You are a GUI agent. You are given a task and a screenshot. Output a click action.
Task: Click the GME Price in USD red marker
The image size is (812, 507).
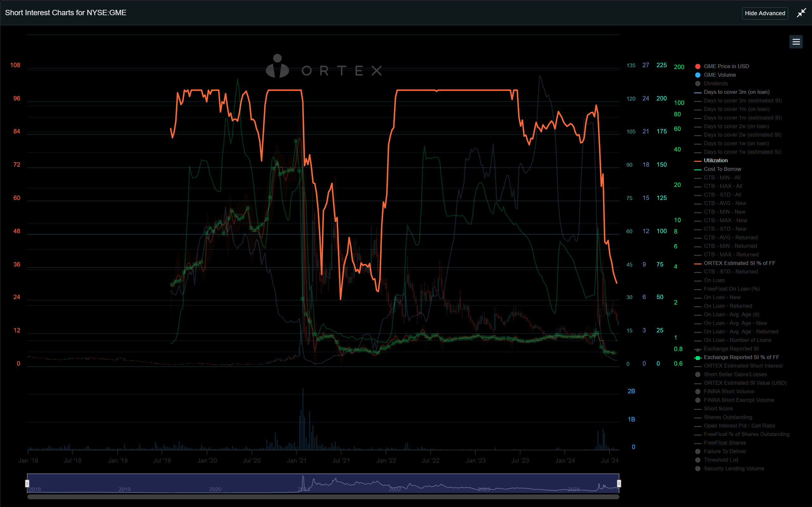[x=698, y=66]
